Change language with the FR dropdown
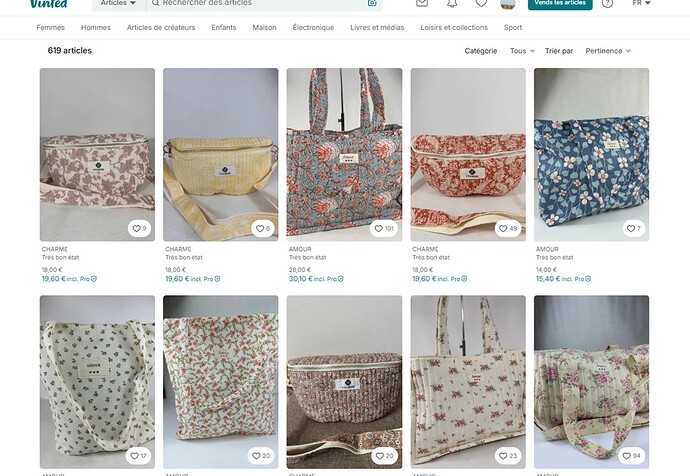690x476 pixels. [x=641, y=3]
